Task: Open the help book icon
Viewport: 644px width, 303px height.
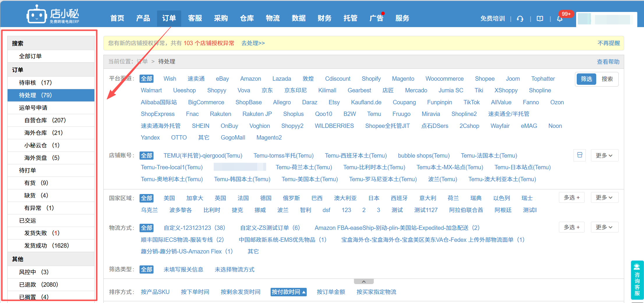Action: (540, 19)
